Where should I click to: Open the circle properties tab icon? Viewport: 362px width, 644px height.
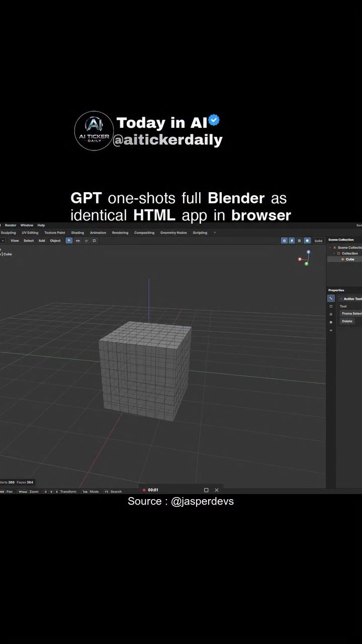click(x=331, y=323)
